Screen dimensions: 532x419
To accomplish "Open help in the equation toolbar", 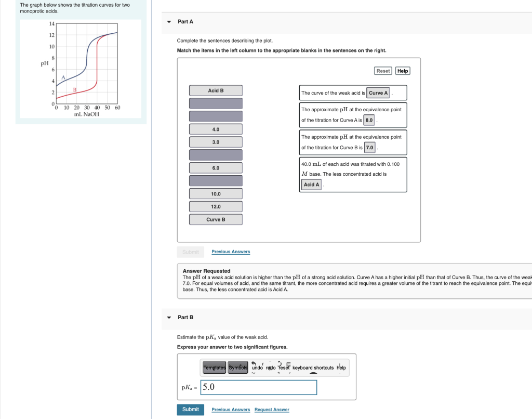I will tap(341, 368).
